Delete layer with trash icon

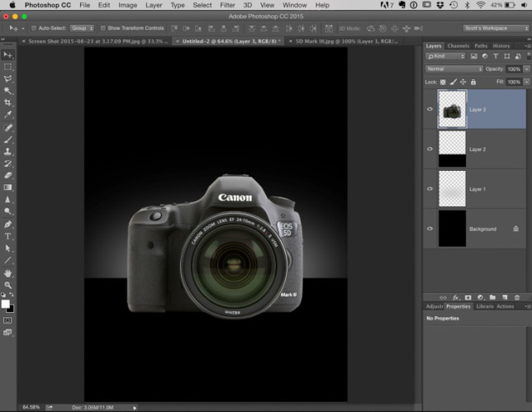pyautogui.click(x=517, y=297)
